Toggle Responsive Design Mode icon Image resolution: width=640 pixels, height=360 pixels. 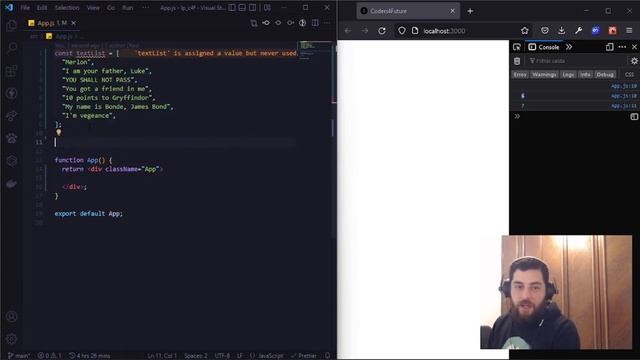[609, 47]
